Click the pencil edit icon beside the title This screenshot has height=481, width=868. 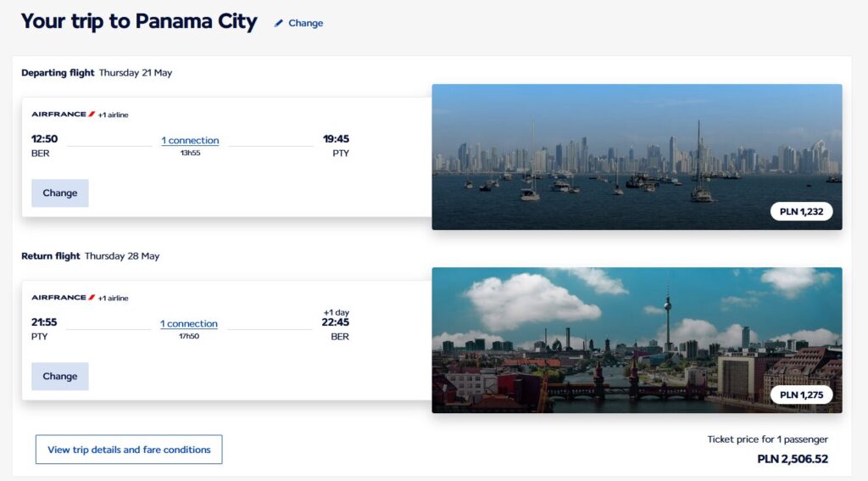(279, 24)
